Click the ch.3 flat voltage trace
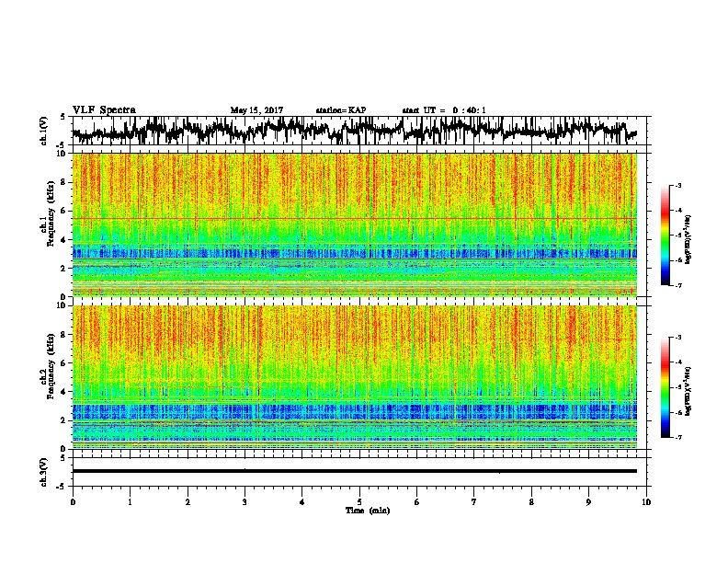 coord(354,471)
